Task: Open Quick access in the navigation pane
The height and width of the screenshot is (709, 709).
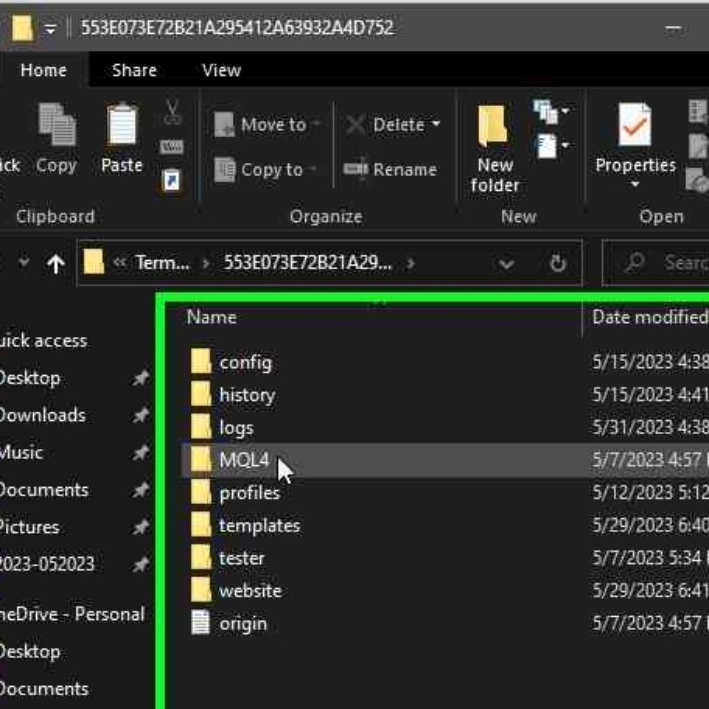Action: point(44,341)
